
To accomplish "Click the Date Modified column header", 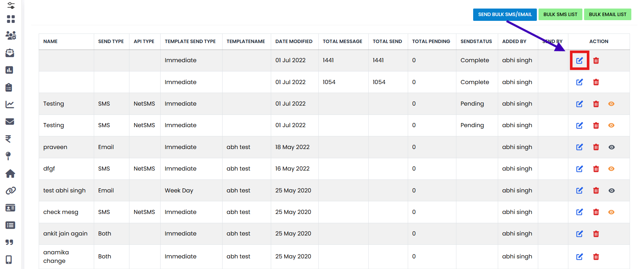I will 294,41.
